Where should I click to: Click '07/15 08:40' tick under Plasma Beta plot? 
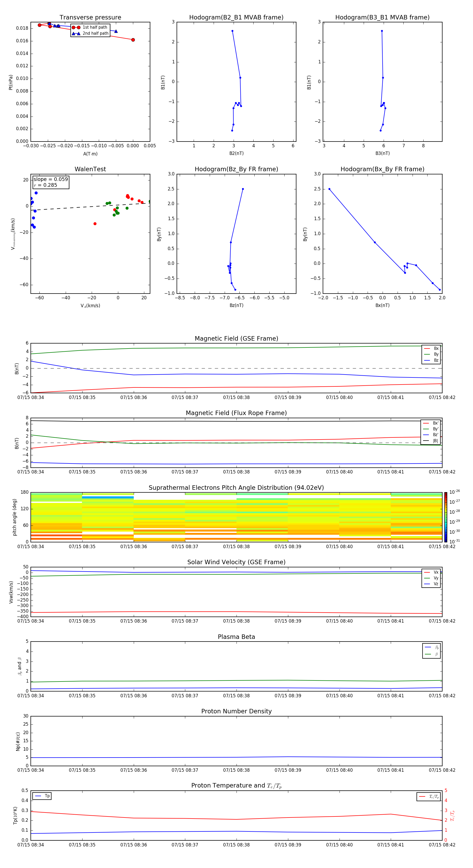tap(339, 696)
